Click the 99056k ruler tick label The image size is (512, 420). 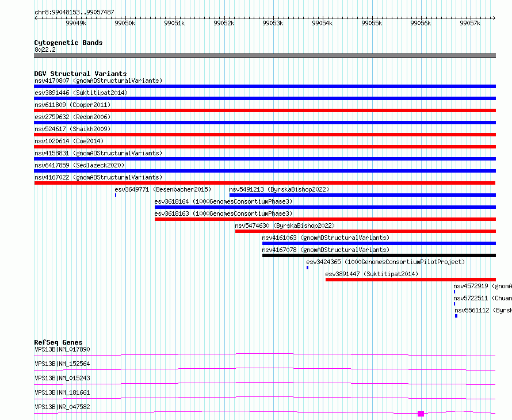(421, 23)
